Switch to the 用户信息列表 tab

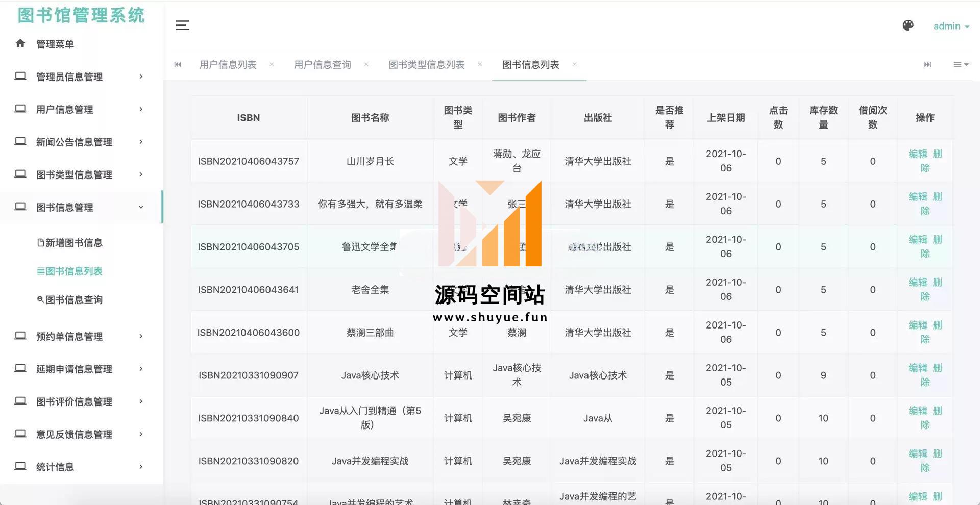[x=228, y=65]
